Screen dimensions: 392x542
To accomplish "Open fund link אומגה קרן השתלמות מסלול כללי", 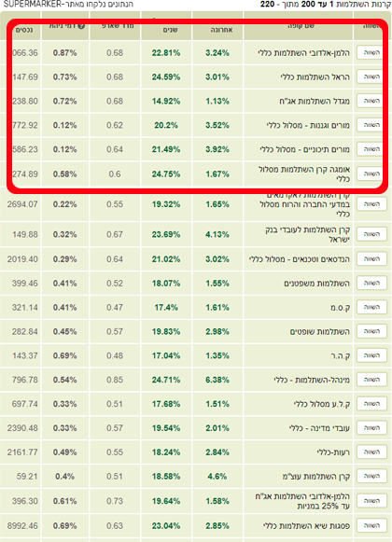I will click(x=304, y=174).
